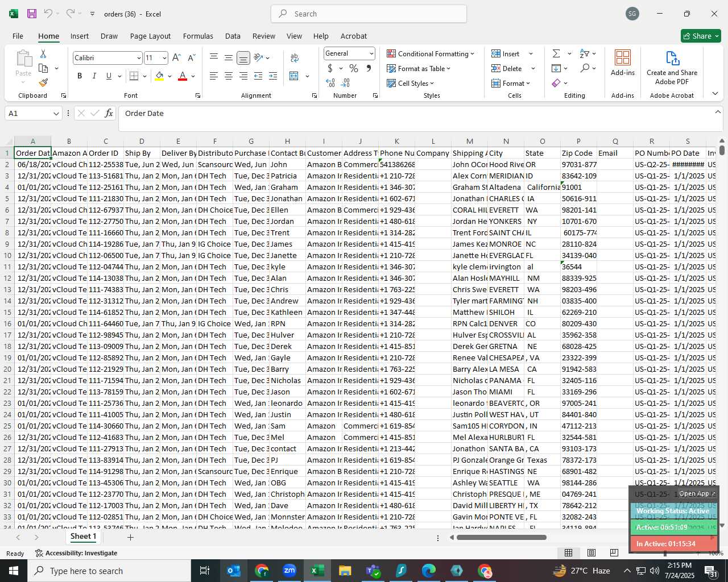Viewport: 728px width, 582px height.
Task: Switch to the Data tab
Action: point(233,36)
